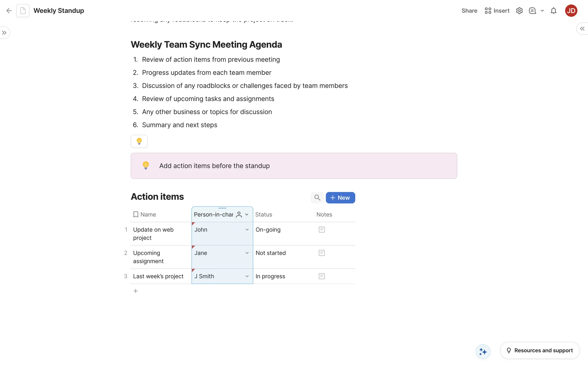This screenshot has height=368, width=588.
Task: Open the notes icon for the Update on web project row
Action: click(322, 230)
